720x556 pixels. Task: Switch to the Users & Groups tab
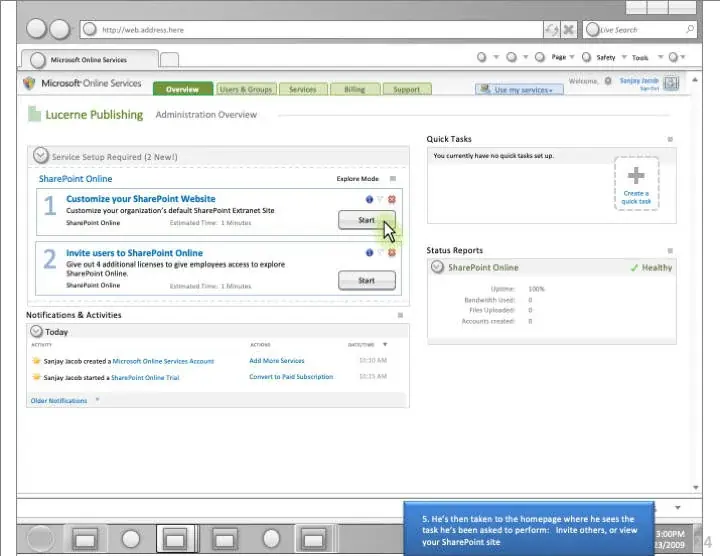point(246,89)
